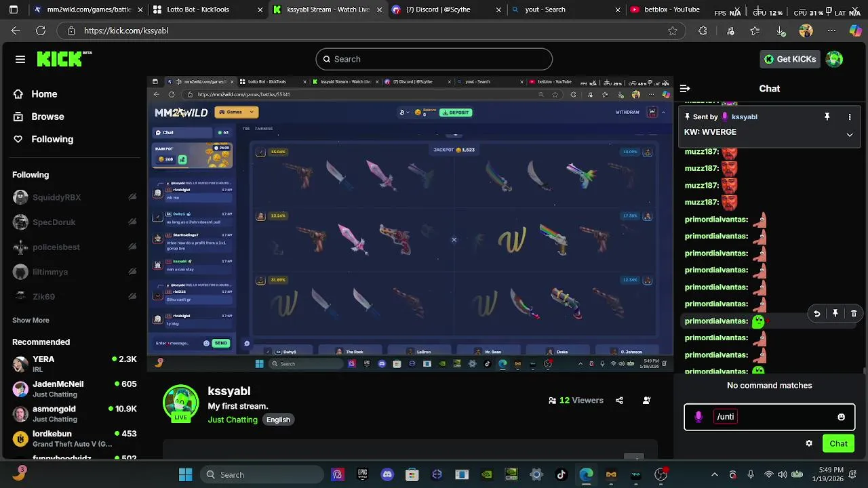Reload the page
The image size is (868, 488).
(x=41, y=30)
